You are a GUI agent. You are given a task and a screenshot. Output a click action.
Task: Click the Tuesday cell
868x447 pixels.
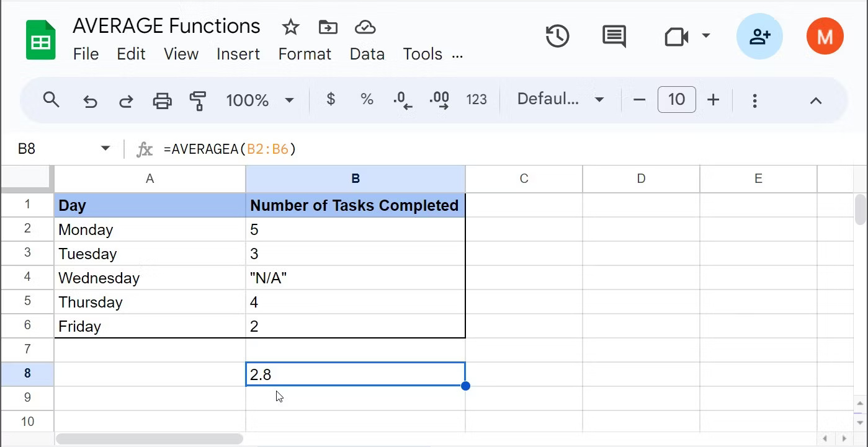pyautogui.click(x=150, y=254)
